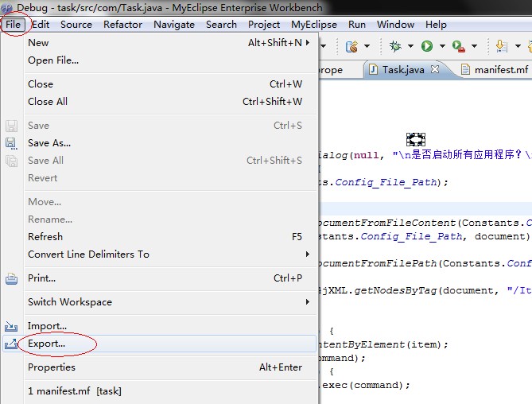Viewport: 532px width, 404px height.
Task: Open the Refactor menu
Action: pyautogui.click(x=122, y=25)
